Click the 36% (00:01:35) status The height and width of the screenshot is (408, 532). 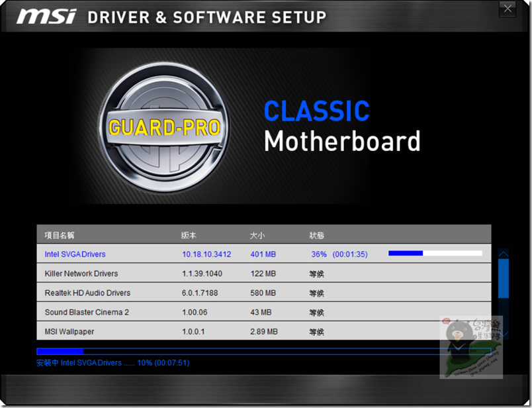(x=339, y=254)
